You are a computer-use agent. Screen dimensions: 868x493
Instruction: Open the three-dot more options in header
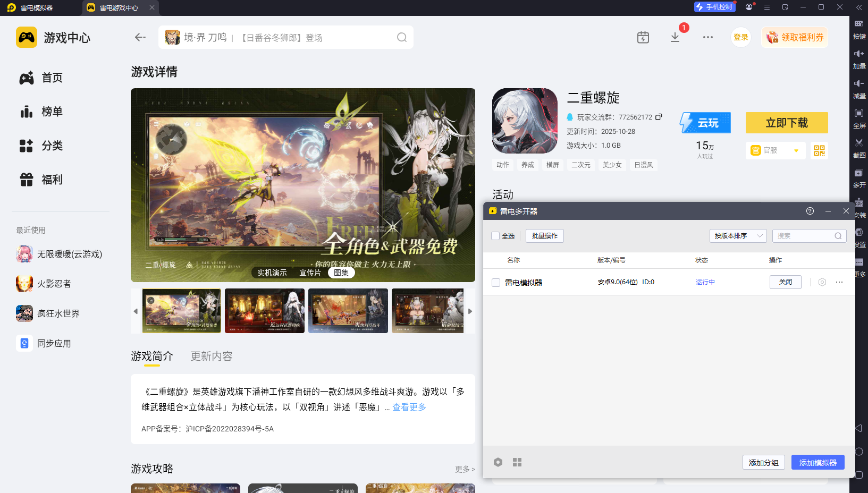(708, 37)
